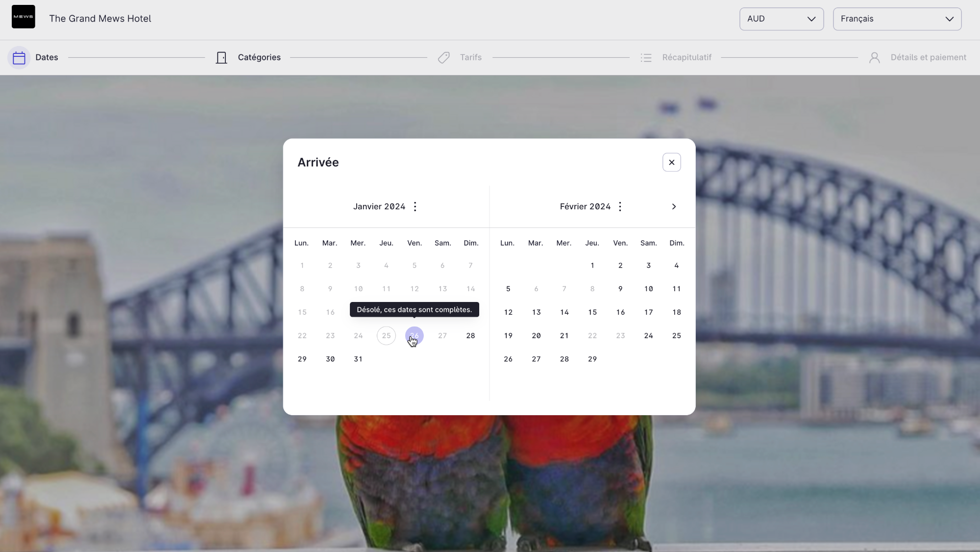Click the Arrivée dialog heading
The width and height of the screenshot is (980, 552).
click(318, 162)
